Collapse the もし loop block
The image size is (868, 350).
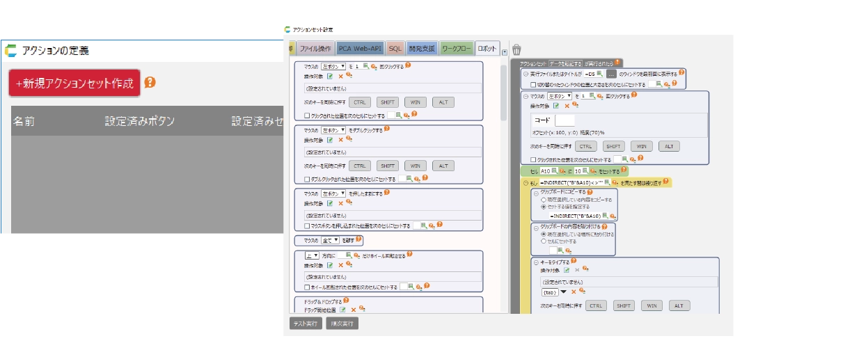point(526,182)
